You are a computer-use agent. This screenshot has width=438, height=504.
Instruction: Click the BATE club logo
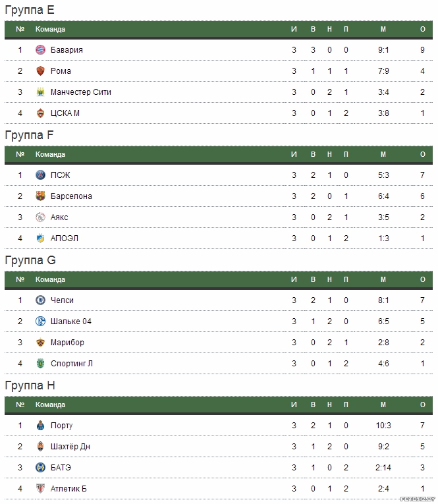click(40, 467)
